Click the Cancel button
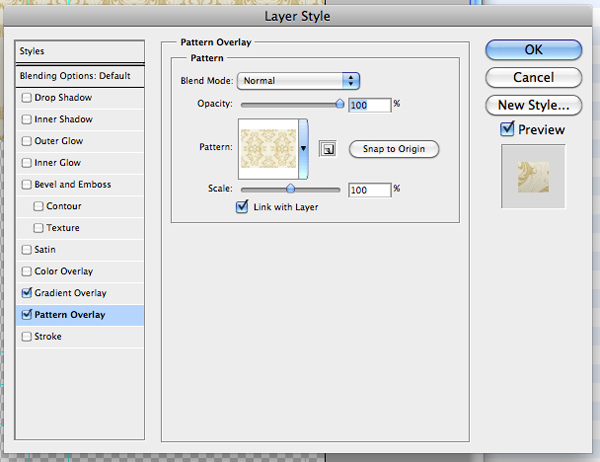 pos(533,77)
